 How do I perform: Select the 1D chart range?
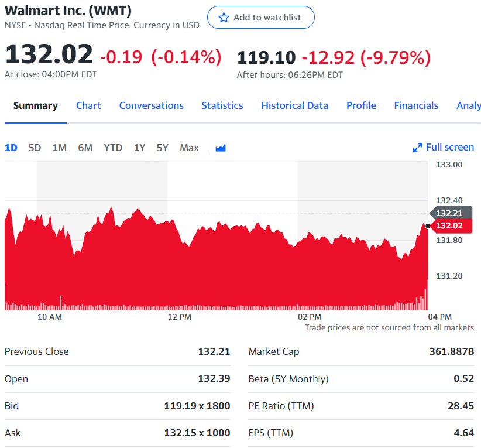11,148
